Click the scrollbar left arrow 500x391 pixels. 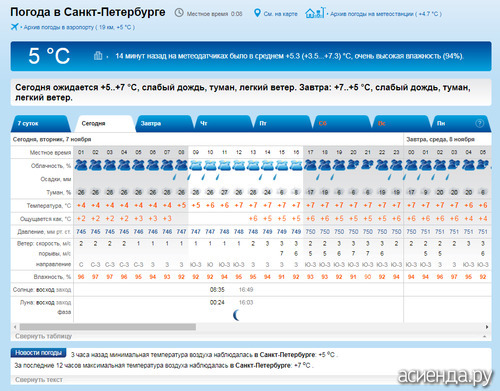click(15, 327)
